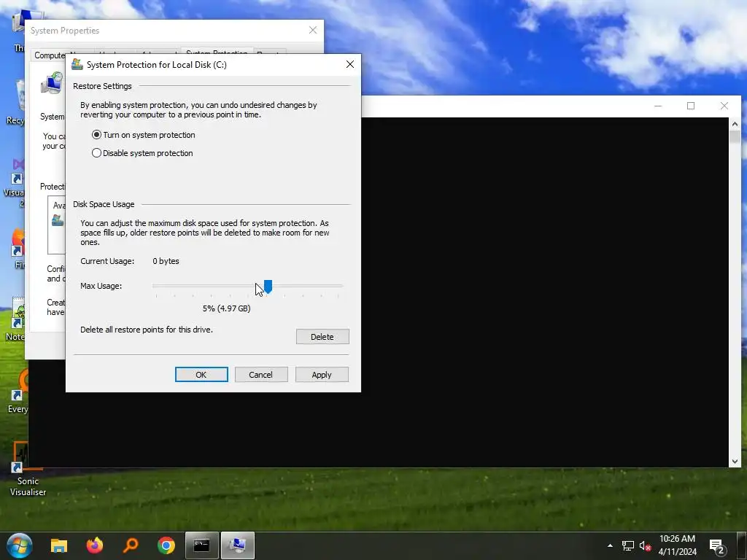Image resolution: width=747 pixels, height=560 pixels.
Task: Select the Notepad++ desktop shortcut
Action: 15,319
